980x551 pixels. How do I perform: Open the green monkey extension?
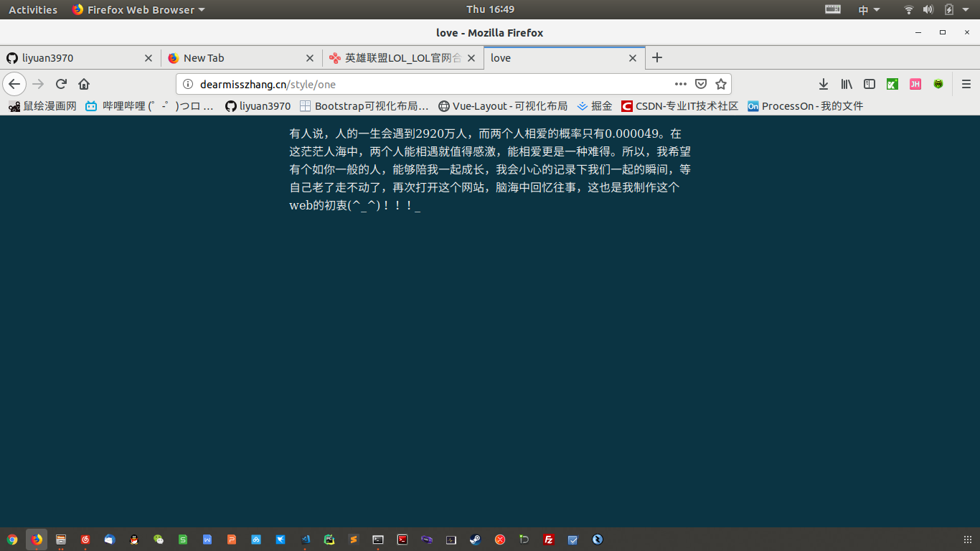938,84
